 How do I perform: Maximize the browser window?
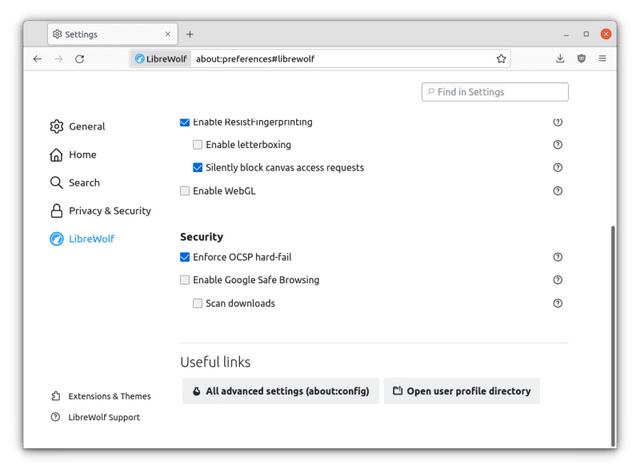[x=586, y=34]
